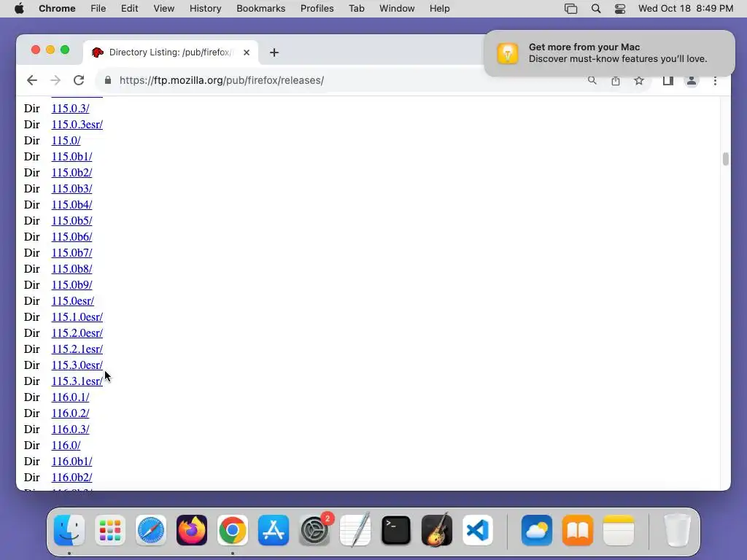Bookmark this page with the star icon

coord(639,80)
